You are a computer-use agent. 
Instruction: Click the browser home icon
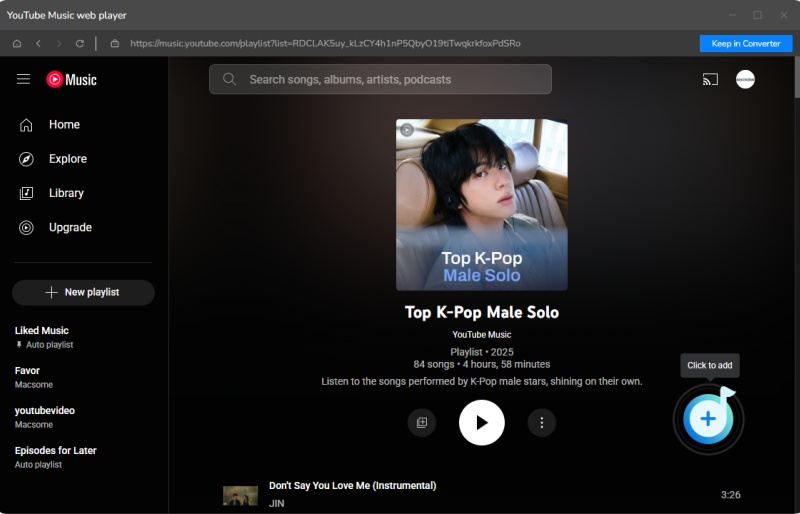pyautogui.click(x=17, y=43)
